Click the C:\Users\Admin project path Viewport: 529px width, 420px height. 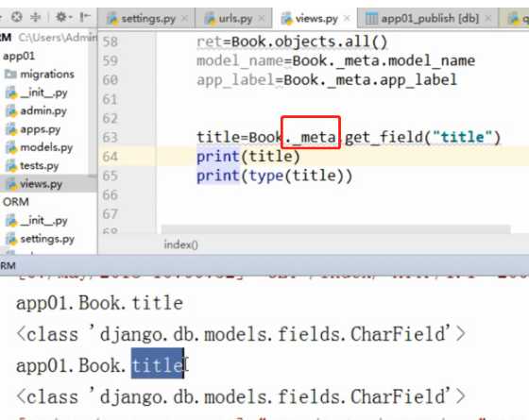58,38
